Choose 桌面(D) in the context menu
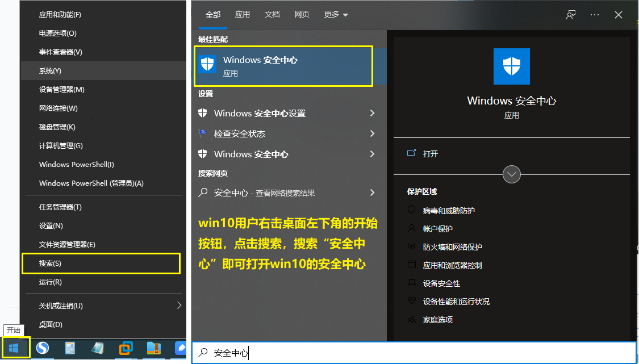 (x=103, y=324)
